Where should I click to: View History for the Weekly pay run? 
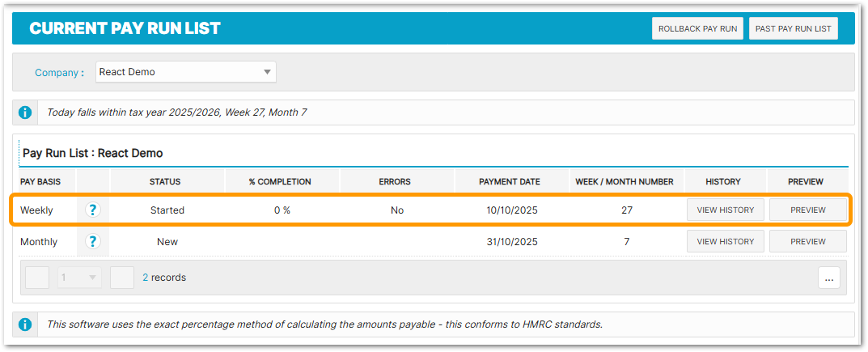pos(725,210)
